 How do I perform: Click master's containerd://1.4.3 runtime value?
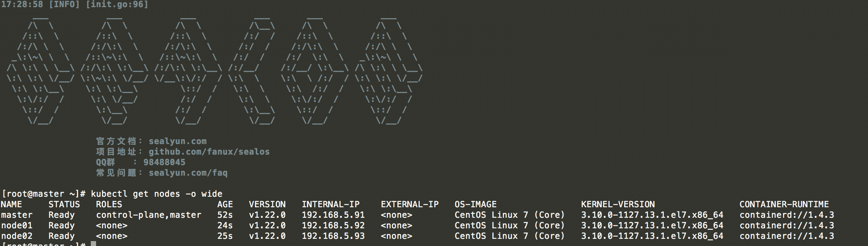(787, 215)
